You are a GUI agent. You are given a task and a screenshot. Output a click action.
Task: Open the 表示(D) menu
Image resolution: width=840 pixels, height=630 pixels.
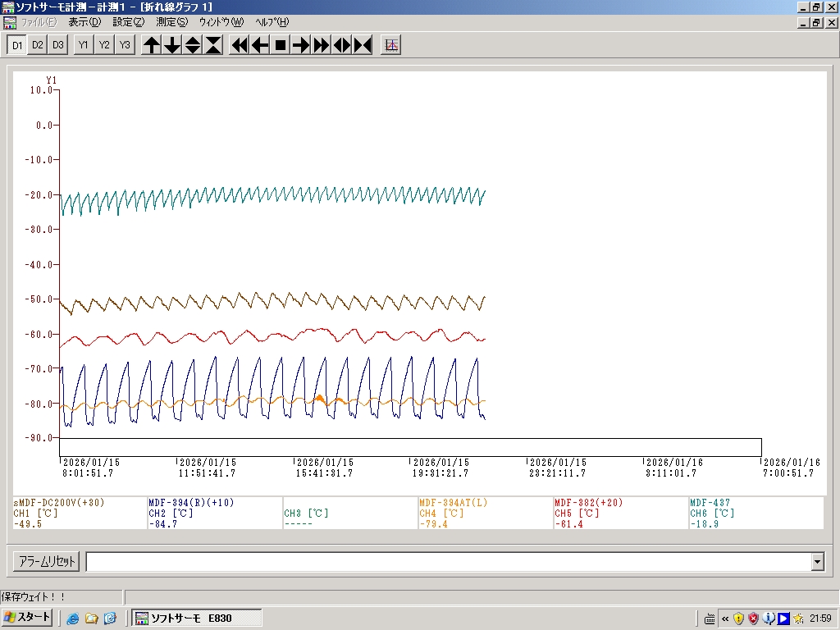tap(84, 22)
